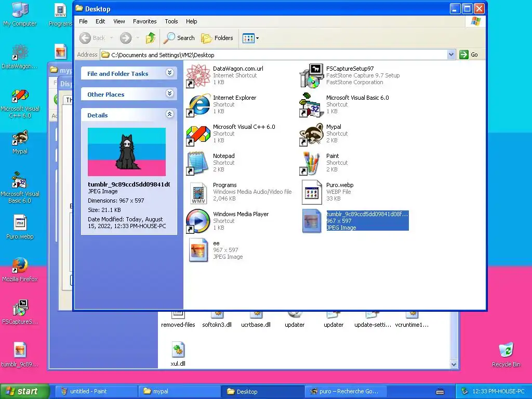The height and width of the screenshot is (399, 532).
Task: Select Microsoft Visual Basic 6.0 in file list
Action: pos(344,104)
